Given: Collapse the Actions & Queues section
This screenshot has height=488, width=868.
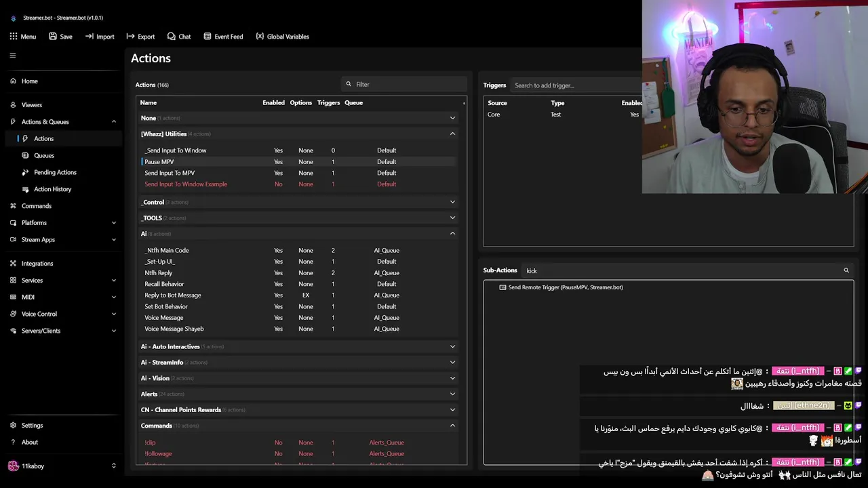Looking at the screenshot, I should coord(114,122).
